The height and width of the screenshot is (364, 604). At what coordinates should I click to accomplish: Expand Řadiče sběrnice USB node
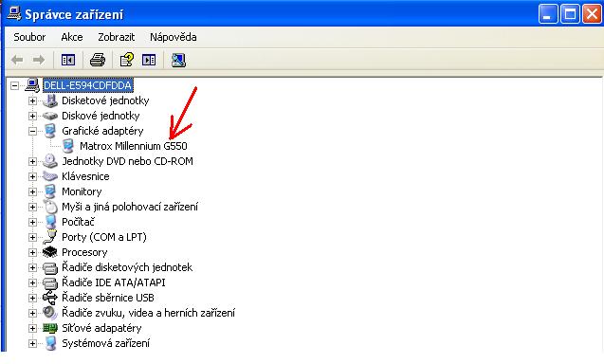32,298
